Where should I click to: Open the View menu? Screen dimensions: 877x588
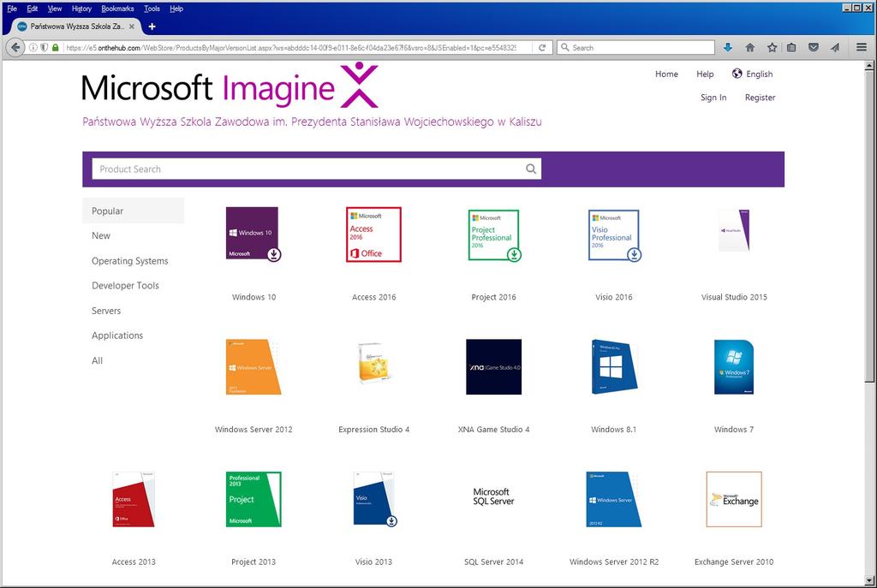(x=55, y=9)
